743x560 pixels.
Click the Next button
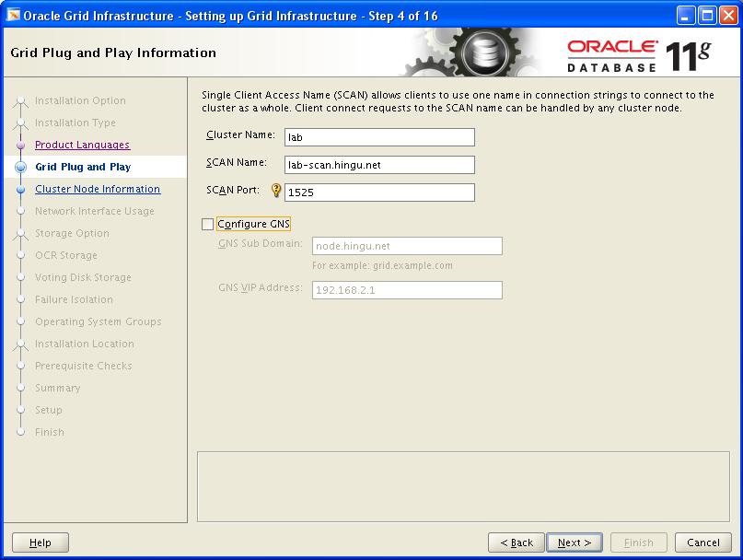tap(575, 542)
